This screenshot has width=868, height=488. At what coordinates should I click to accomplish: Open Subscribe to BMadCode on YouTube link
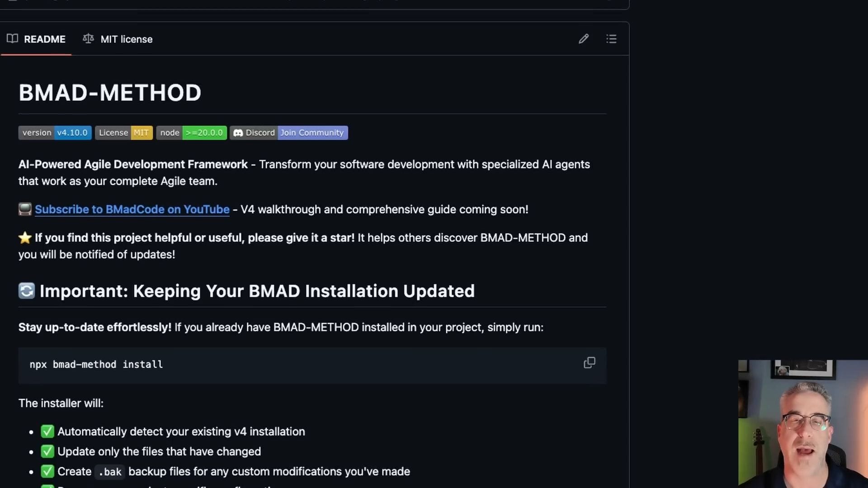point(132,210)
